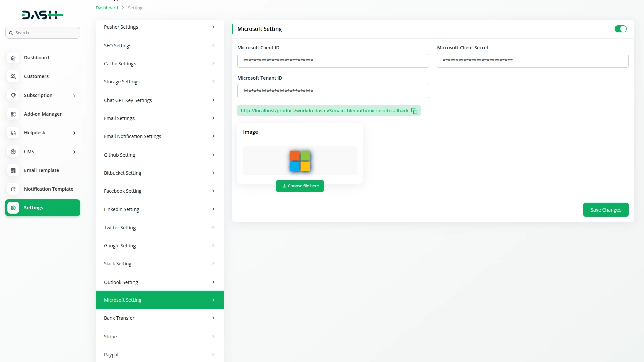644x362 pixels.
Task: Expand the Helpdesk section chevron
Action: click(74, 133)
